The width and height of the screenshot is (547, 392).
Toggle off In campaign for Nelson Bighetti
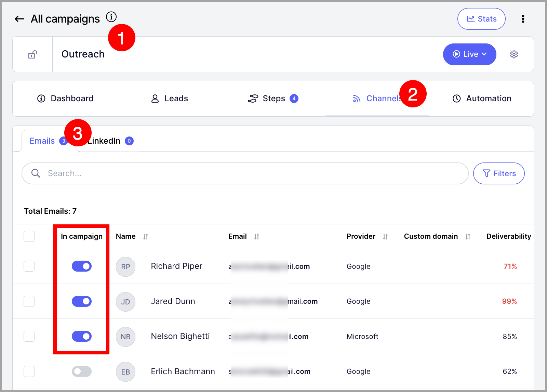[x=82, y=336]
